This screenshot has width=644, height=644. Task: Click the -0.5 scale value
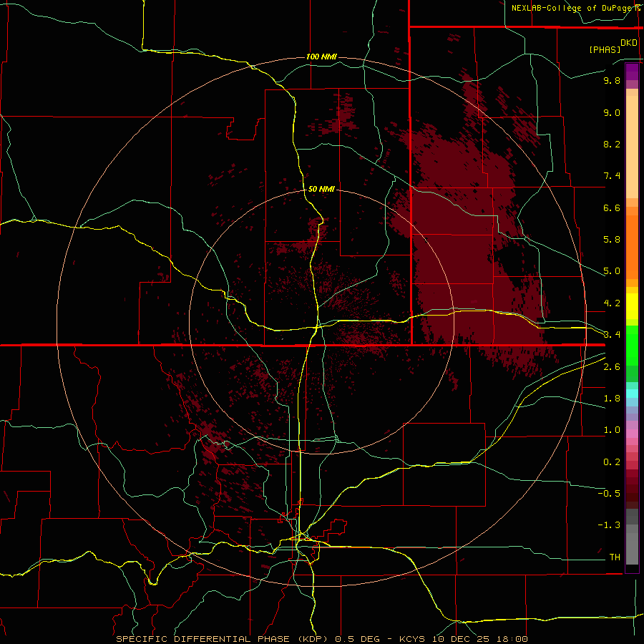pos(609,494)
